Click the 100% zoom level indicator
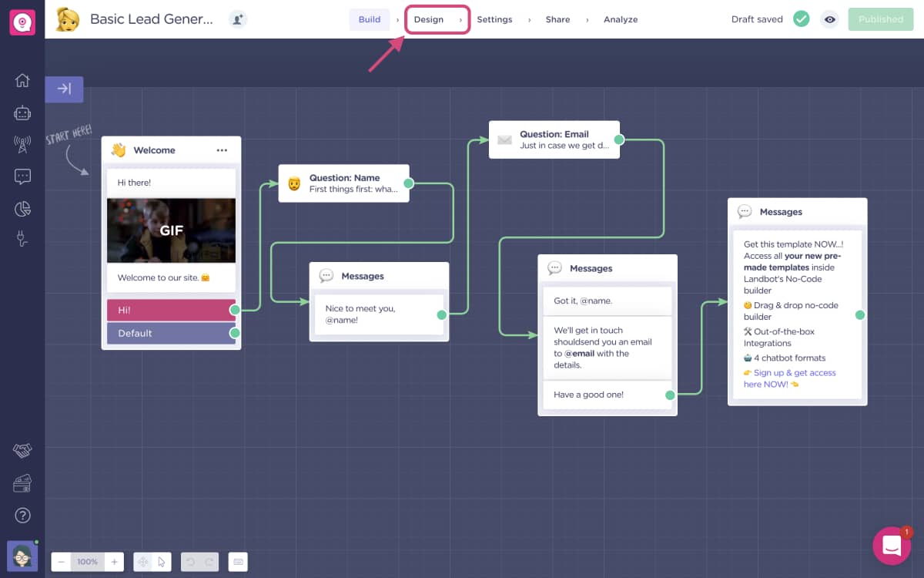The width and height of the screenshot is (924, 578). click(x=87, y=562)
